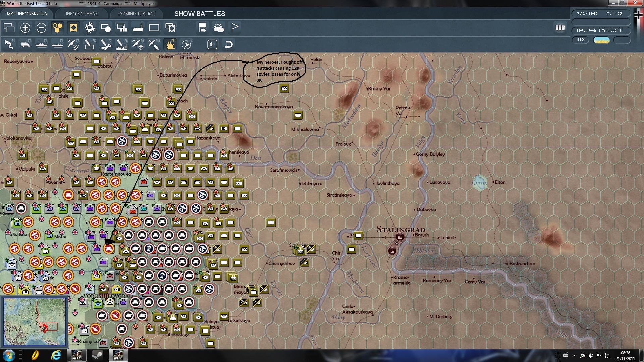This screenshot has height=362, width=644.
Task: Launch Internet Explorer from taskbar
Action: 56,355
